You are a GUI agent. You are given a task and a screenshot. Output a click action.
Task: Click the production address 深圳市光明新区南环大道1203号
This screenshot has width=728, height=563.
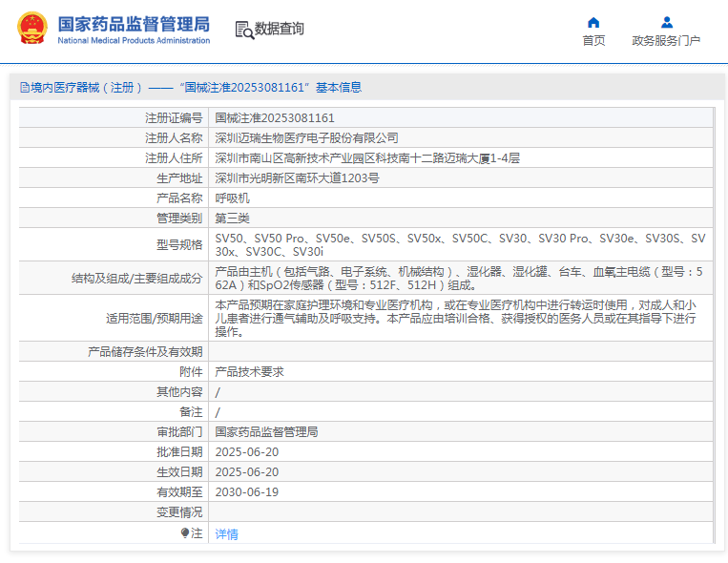(x=297, y=178)
